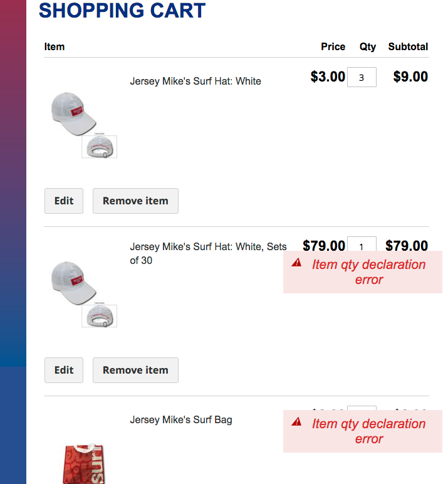Screen dimensions: 448x484
Task: Select back-view thumbnail of first Surf Hat
Action: point(99,147)
